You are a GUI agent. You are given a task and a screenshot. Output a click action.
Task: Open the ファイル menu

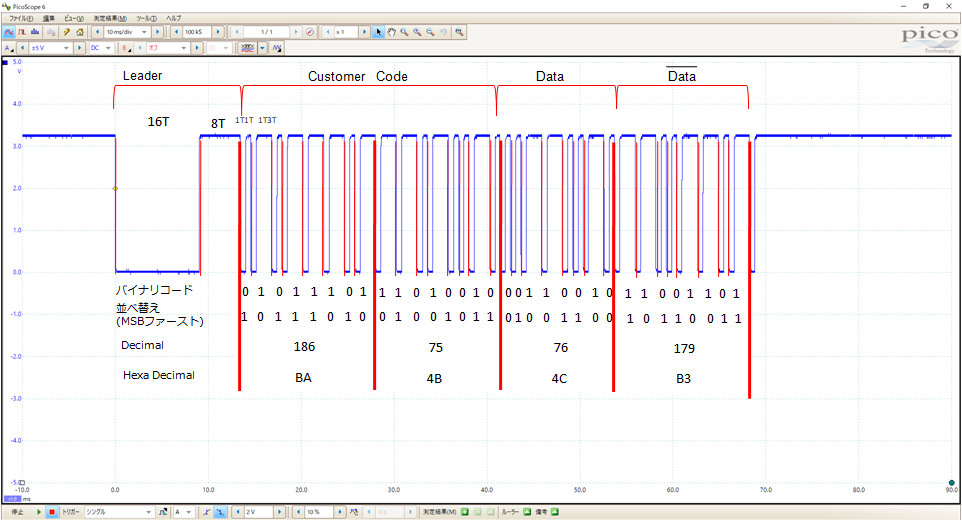pos(21,18)
